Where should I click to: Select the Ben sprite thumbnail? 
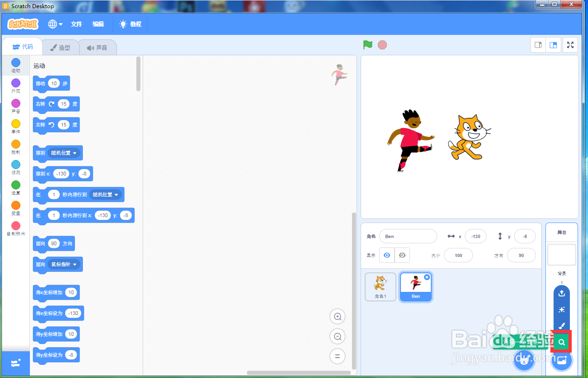point(416,287)
